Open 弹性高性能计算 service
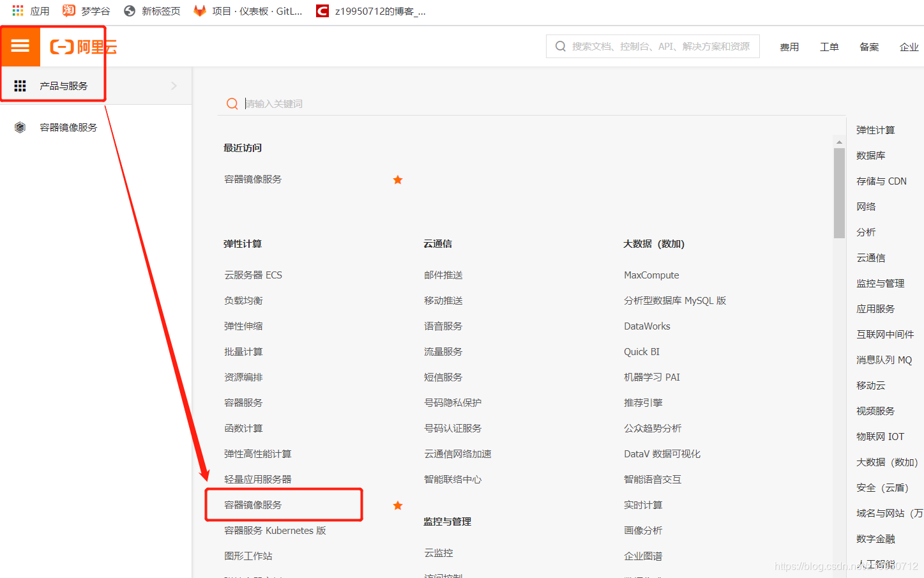The height and width of the screenshot is (578, 924). (258, 454)
